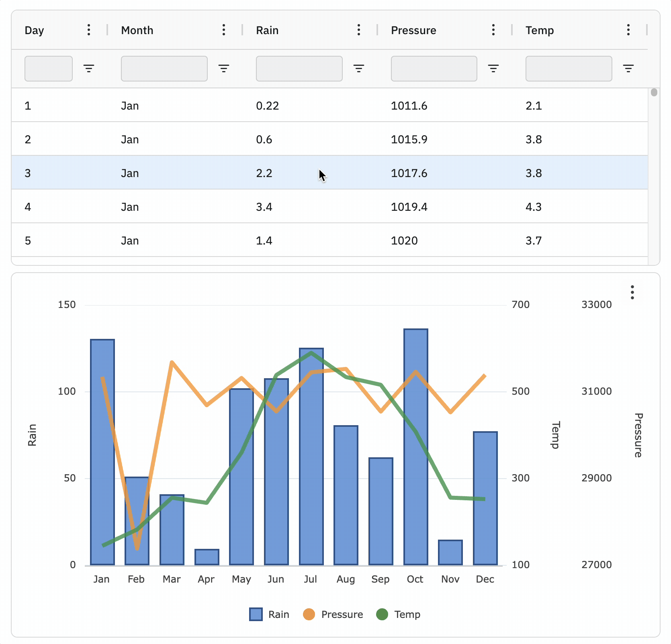Open the Rain filter operator icon
Screen dimensions: 671x644
tap(359, 69)
